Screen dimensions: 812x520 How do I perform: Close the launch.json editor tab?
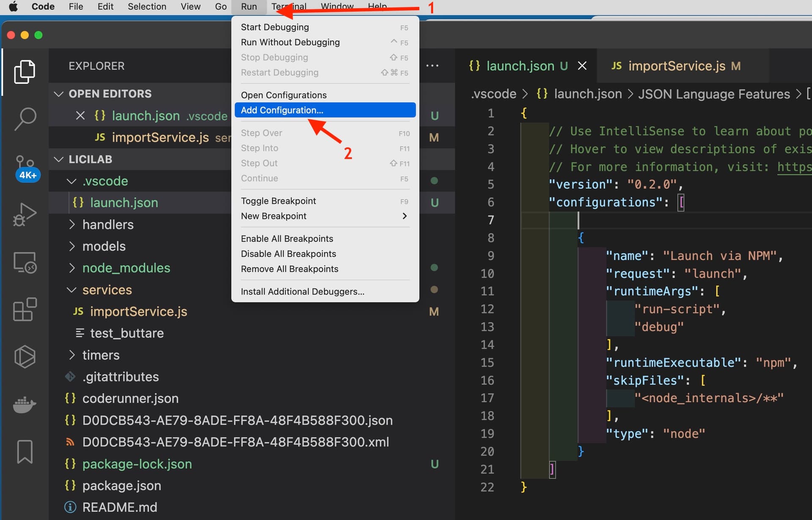pos(582,66)
